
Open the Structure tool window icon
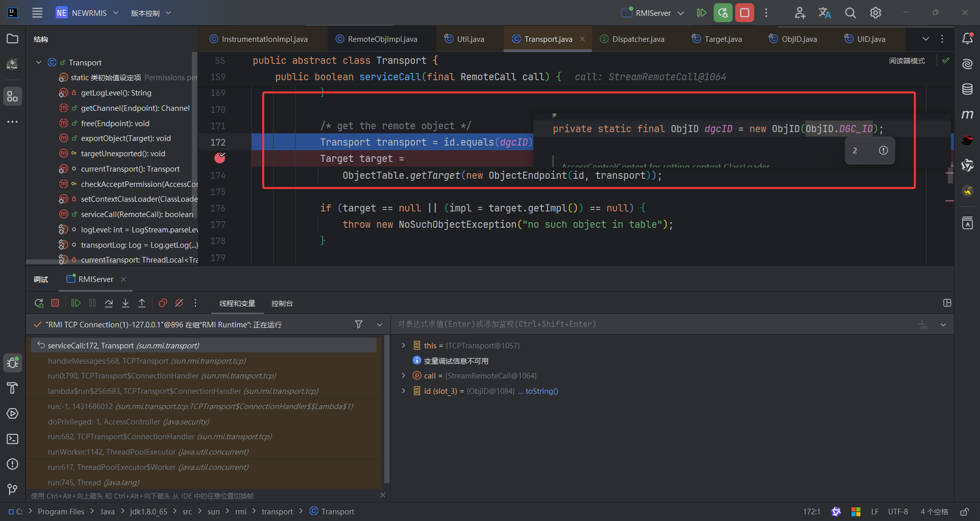[x=12, y=96]
